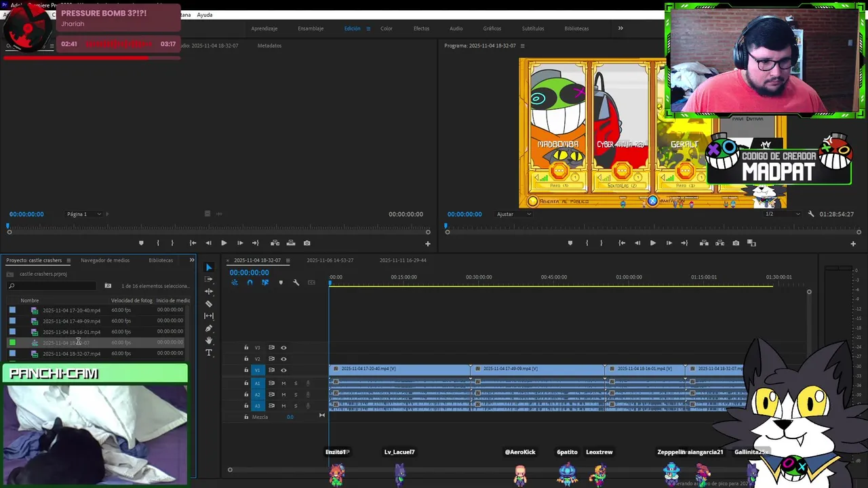Mute audio track A1
Screen dimensions: 868x488
coord(283,383)
